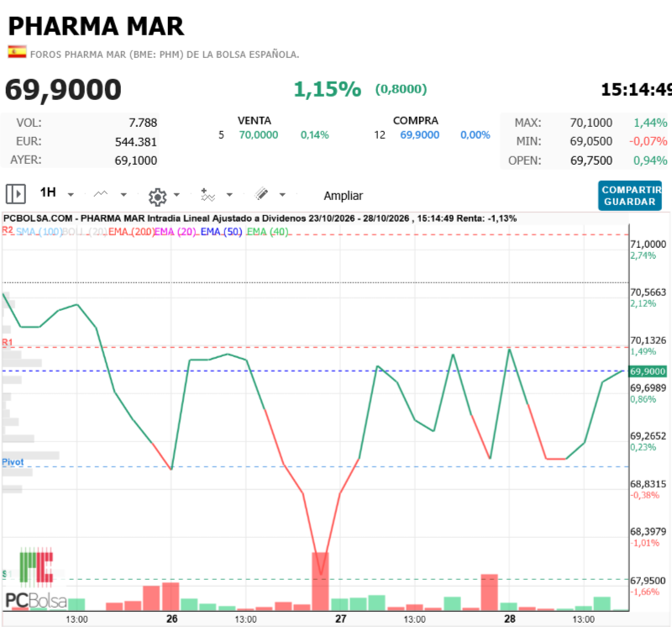
Task: Click the date 27 on the time axis
Action: click(341, 619)
